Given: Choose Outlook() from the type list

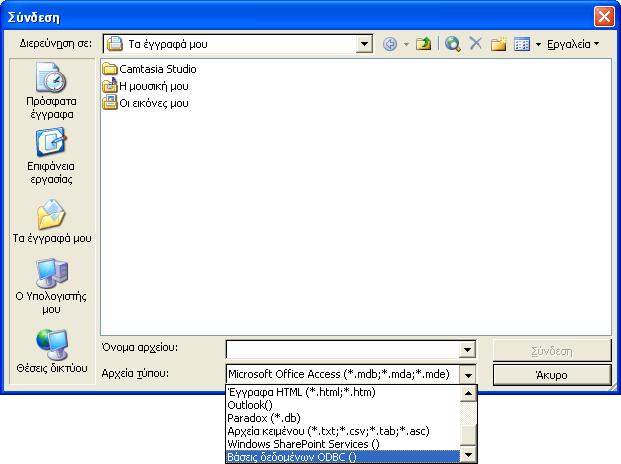Looking at the screenshot, I should coord(343,405).
